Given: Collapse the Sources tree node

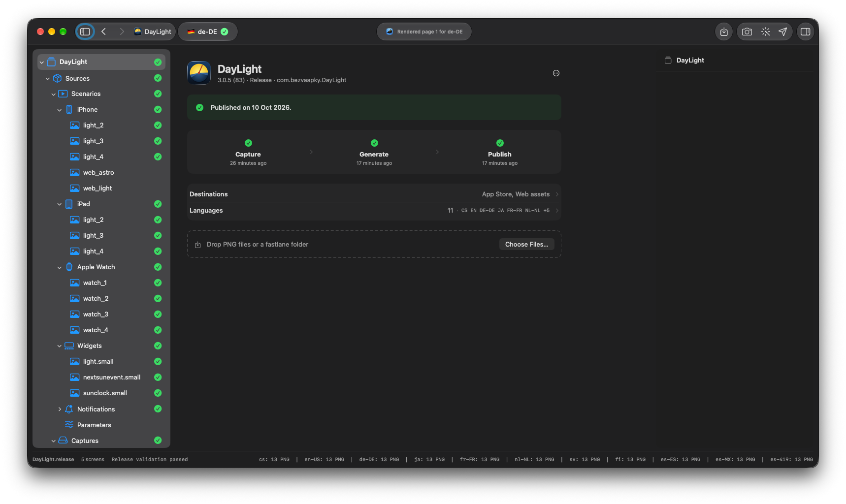Looking at the screenshot, I should [x=48, y=79].
